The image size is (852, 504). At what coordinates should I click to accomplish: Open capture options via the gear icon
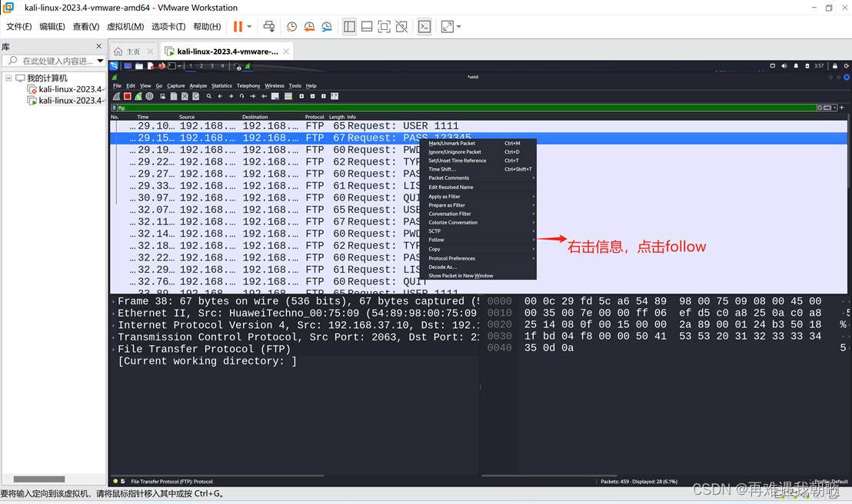[x=148, y=96]
